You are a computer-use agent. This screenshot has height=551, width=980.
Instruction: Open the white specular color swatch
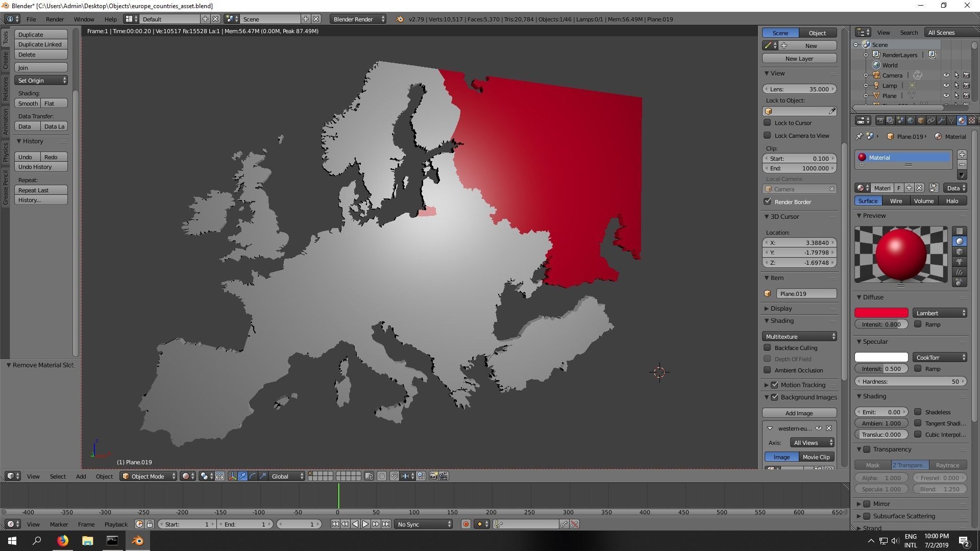coord(881,357)
